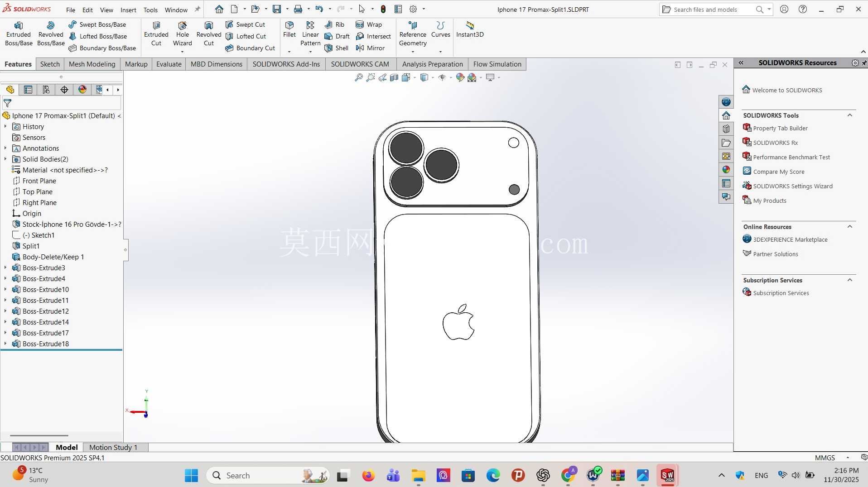Image resolution: width=868 pixels, height=487 pixels.
Task: Click the feature tree filter field
Action: click(x=62, y=103)
